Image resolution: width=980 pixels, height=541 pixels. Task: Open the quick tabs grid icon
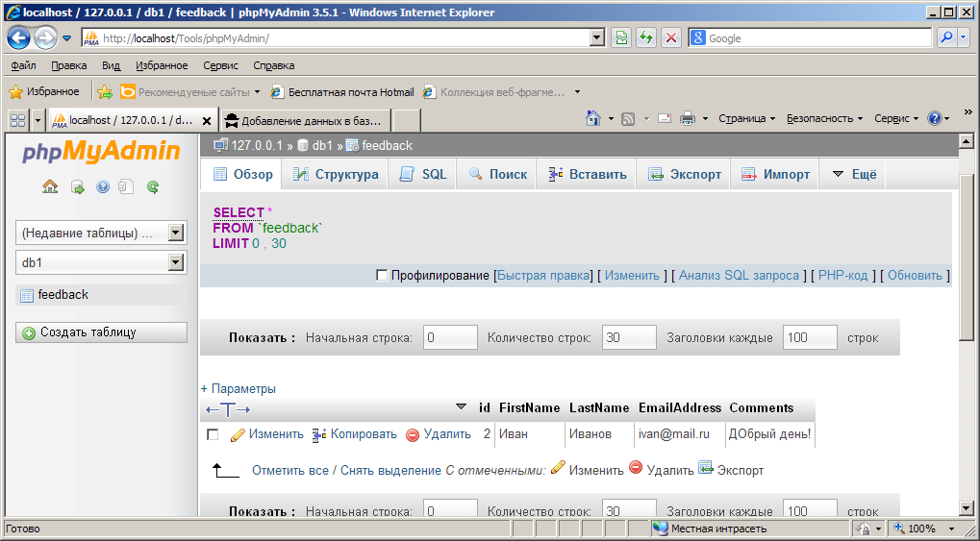point(17,120)
